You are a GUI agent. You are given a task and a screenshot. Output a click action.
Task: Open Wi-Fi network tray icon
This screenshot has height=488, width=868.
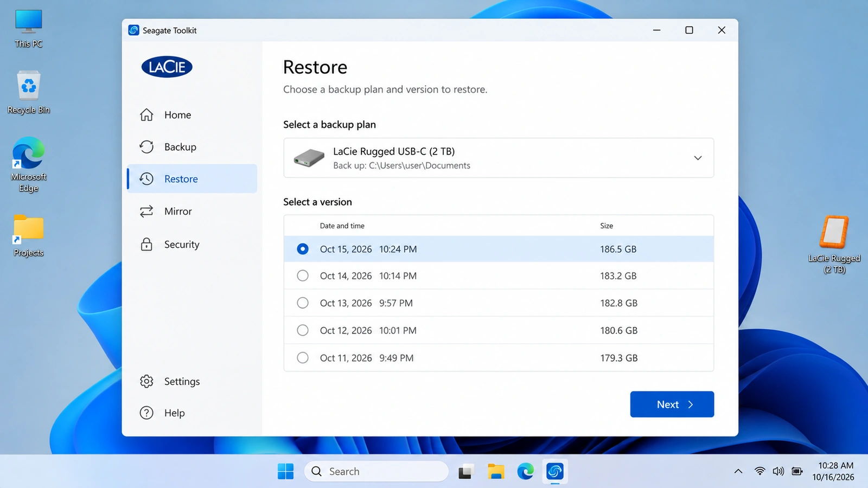click(x=760, y=471)
